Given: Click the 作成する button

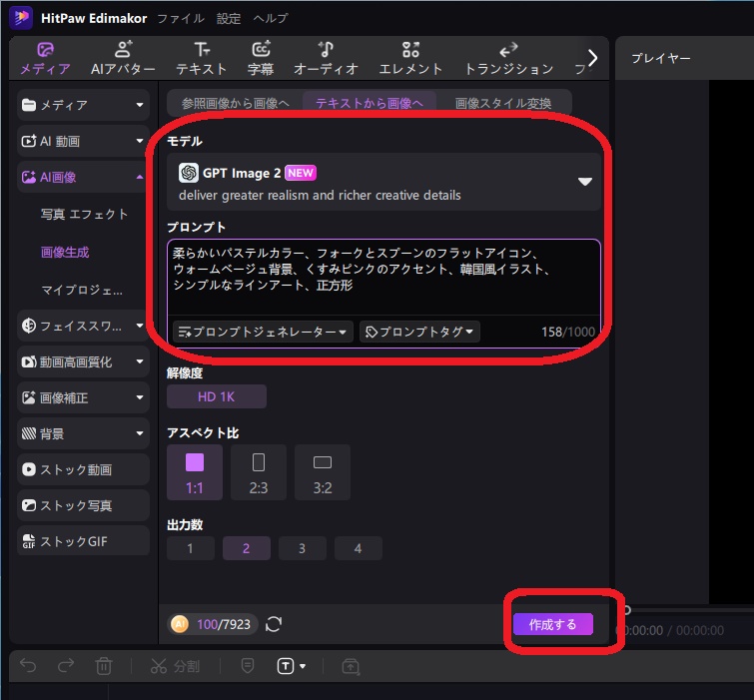Looking at the screenshot, I should tap(553, 624).
